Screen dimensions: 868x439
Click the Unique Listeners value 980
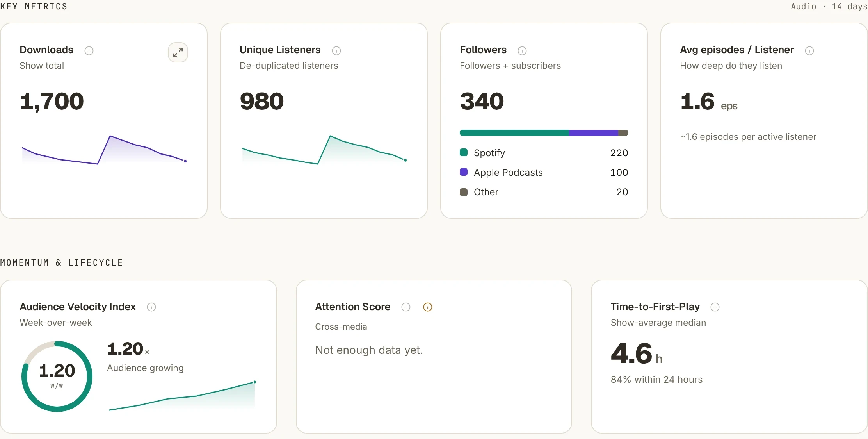(261, 101)
